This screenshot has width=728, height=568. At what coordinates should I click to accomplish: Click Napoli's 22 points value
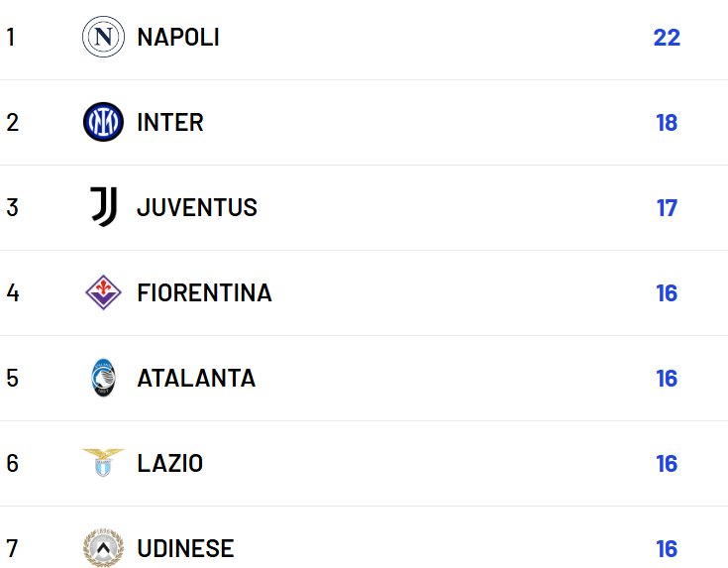pos(667,38)
